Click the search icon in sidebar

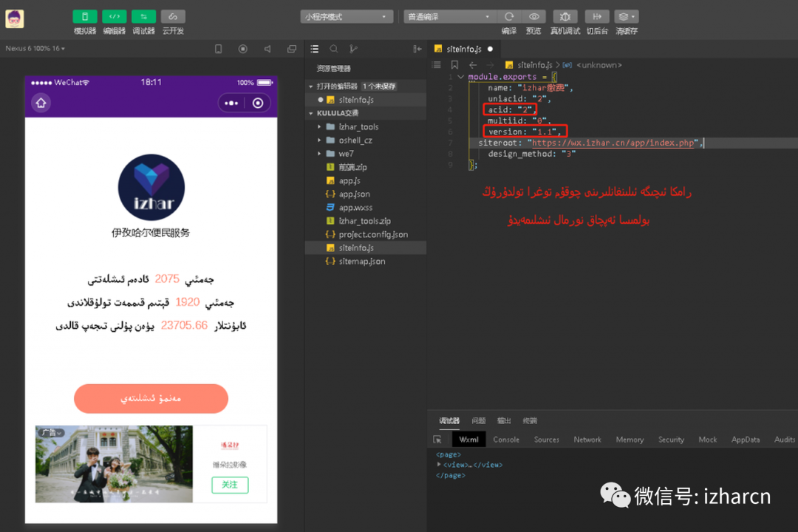pyautogui.click(x=334, y=49)
